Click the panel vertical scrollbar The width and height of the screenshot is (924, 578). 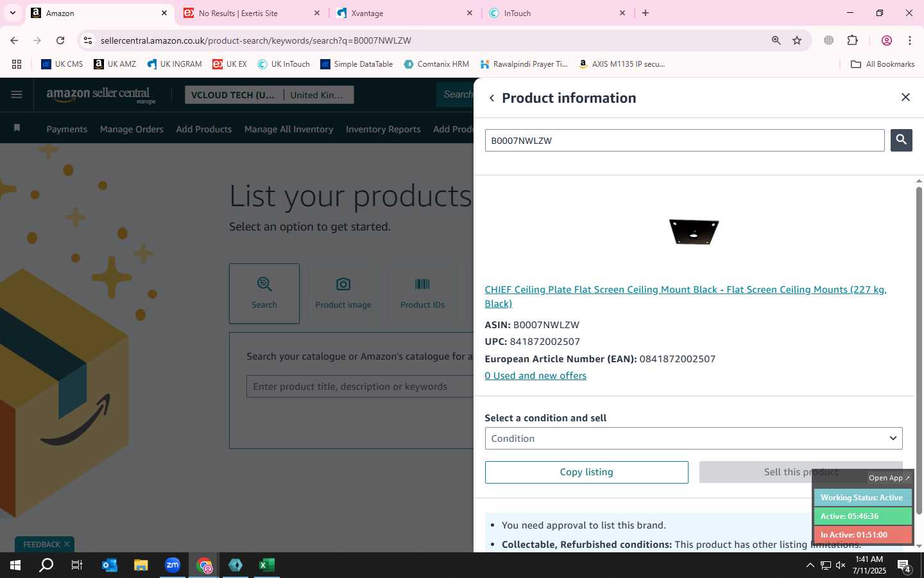coord(919,350)
